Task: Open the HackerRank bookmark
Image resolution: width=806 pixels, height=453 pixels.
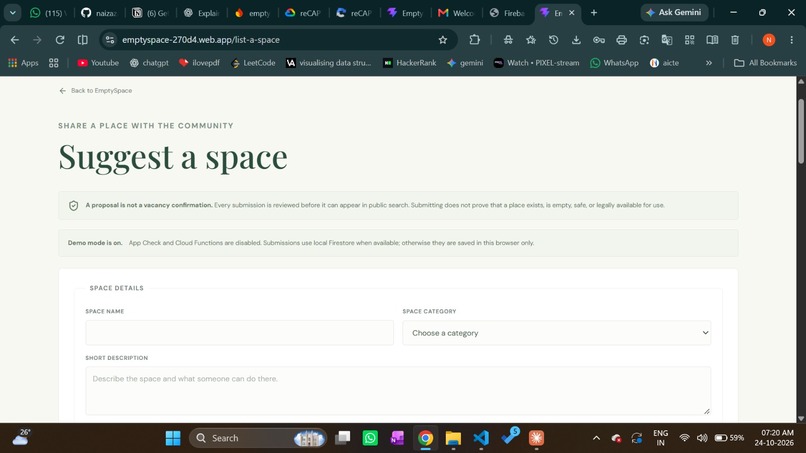Action: click(410, 63)
